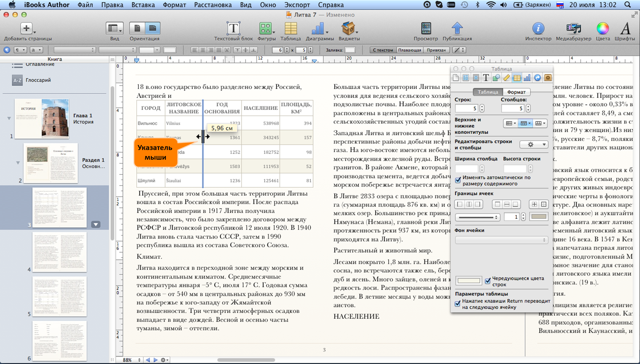This screenshot has width=640, height=364.
Task: Open the character style 'a' dropdown
Action: tap(36, 50)
